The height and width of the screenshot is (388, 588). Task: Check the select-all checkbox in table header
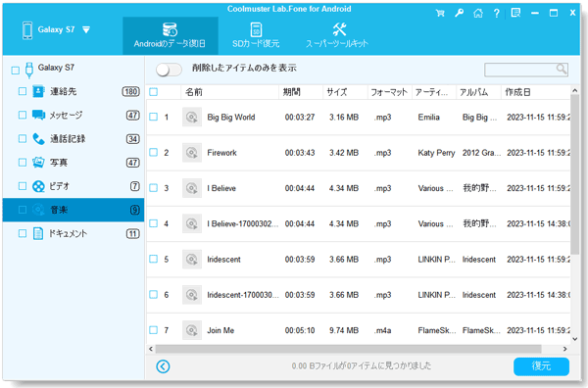click(154, 92)
